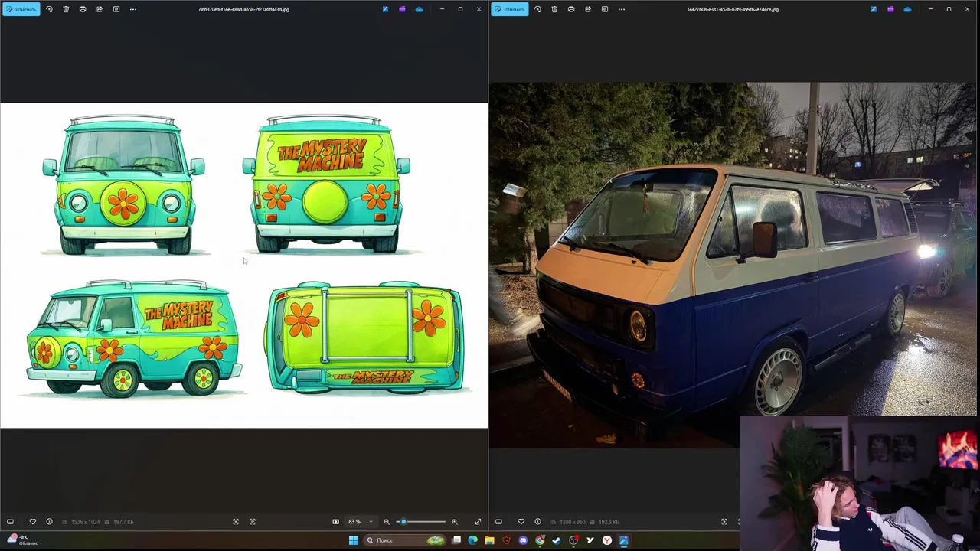This screenshot has width=980, height=551.
Task: Favorite the Mystery Machine image with heart icon
Action: [32, 522]
